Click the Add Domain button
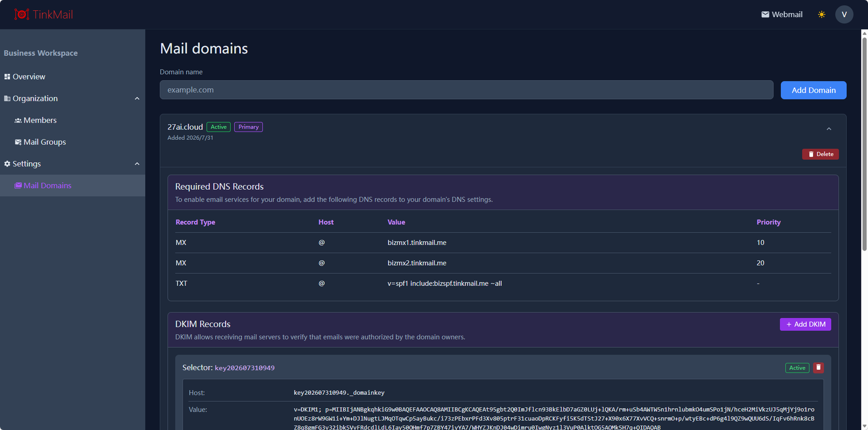The image size is (868, 430). 813,90
